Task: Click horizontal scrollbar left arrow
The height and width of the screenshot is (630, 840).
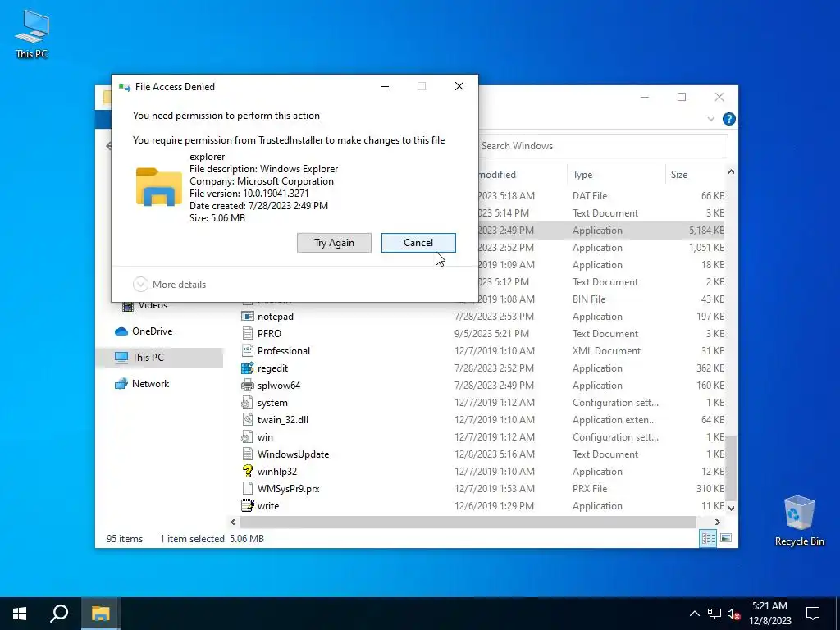Action: coord(233,522)
